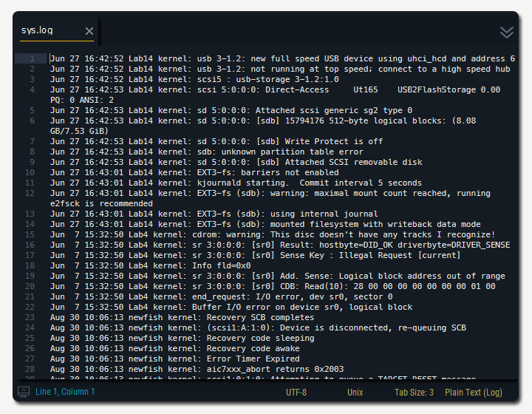Select the sys.log tab
Screen dimensions: 532x414
pyautogui.click(x=57, y=30)
